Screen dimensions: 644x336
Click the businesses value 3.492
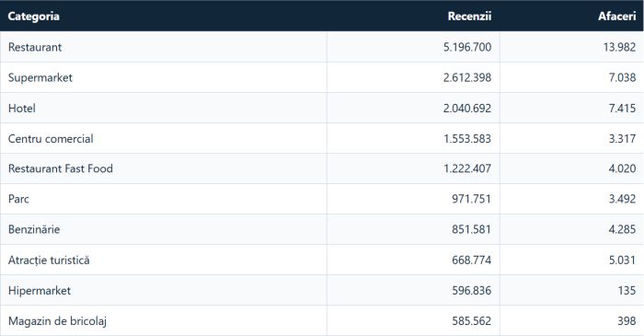(622, 199)
